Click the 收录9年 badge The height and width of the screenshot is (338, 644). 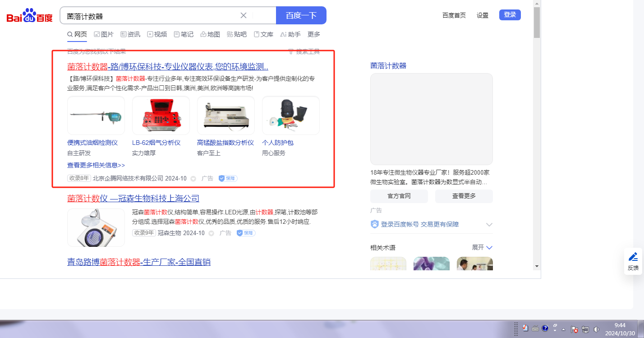pyautogui.click(x=144, y=233)
